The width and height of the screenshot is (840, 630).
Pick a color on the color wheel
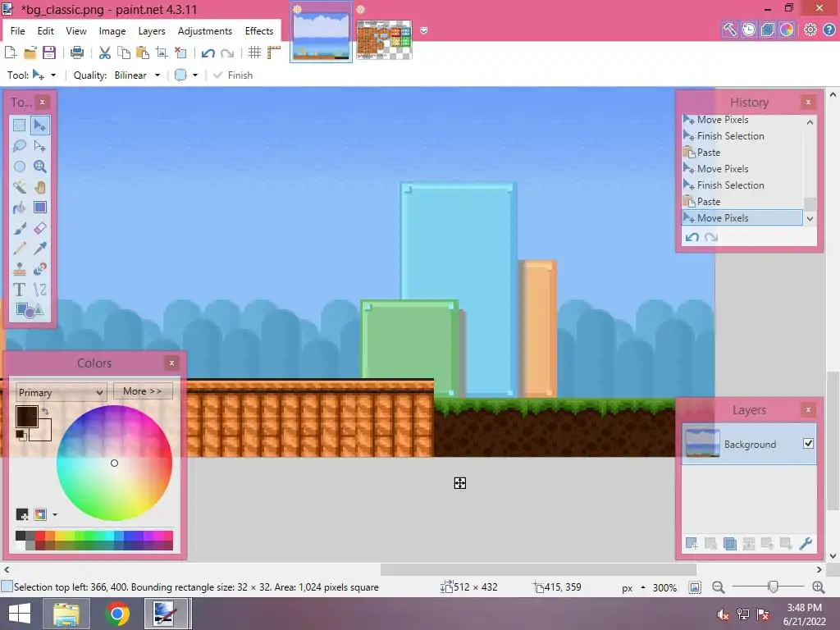click(x=114, y=463)
